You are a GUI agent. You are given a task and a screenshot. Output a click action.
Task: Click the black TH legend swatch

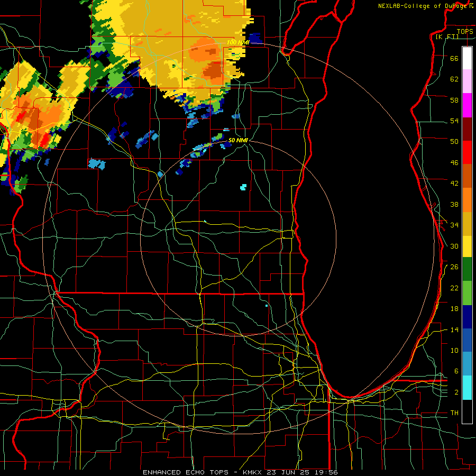pos(467,411)
